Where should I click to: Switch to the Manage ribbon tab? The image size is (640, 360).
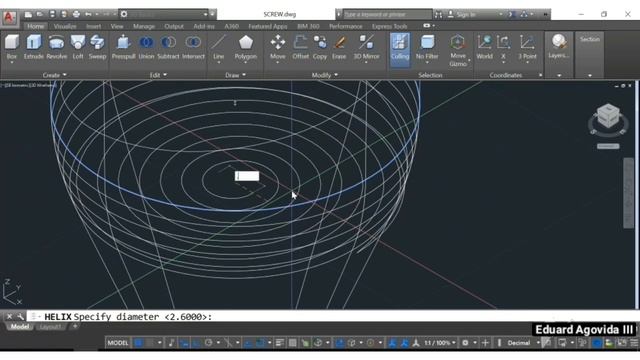(x=144, y=26)
